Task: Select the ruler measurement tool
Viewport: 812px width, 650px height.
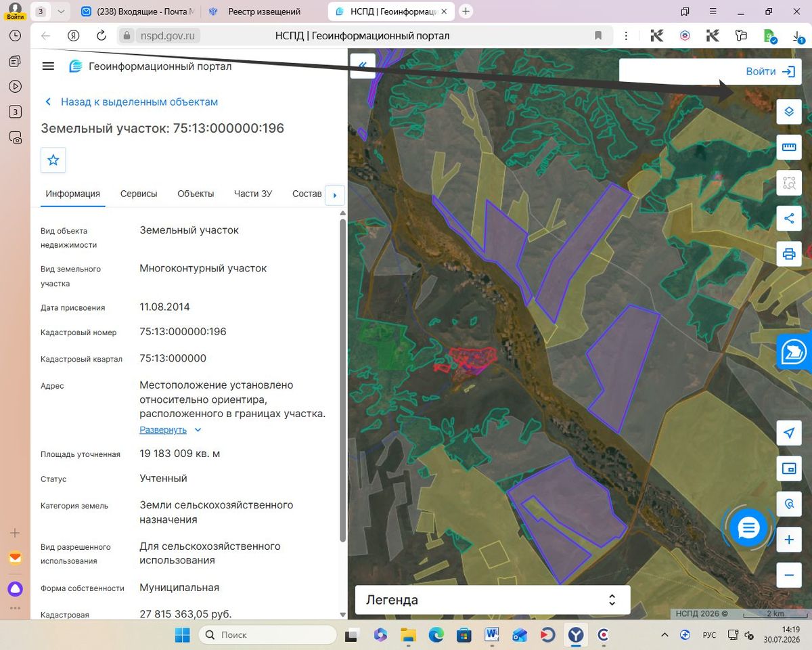Action: click(789, 147)
